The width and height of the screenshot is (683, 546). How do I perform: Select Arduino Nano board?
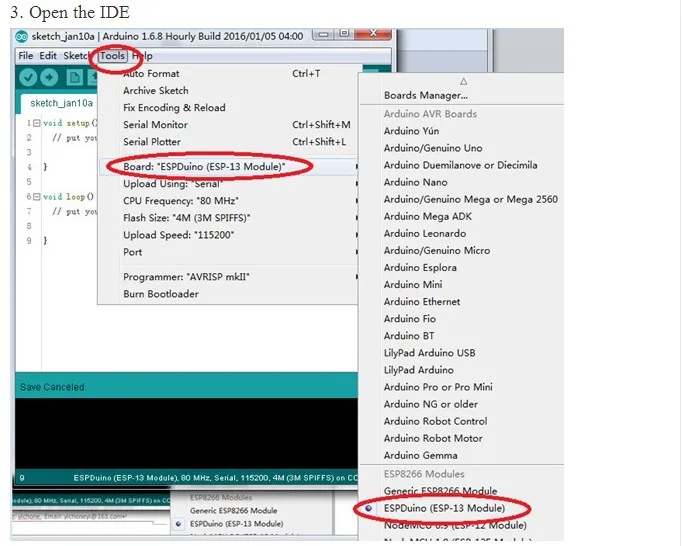tap(462, 182)
